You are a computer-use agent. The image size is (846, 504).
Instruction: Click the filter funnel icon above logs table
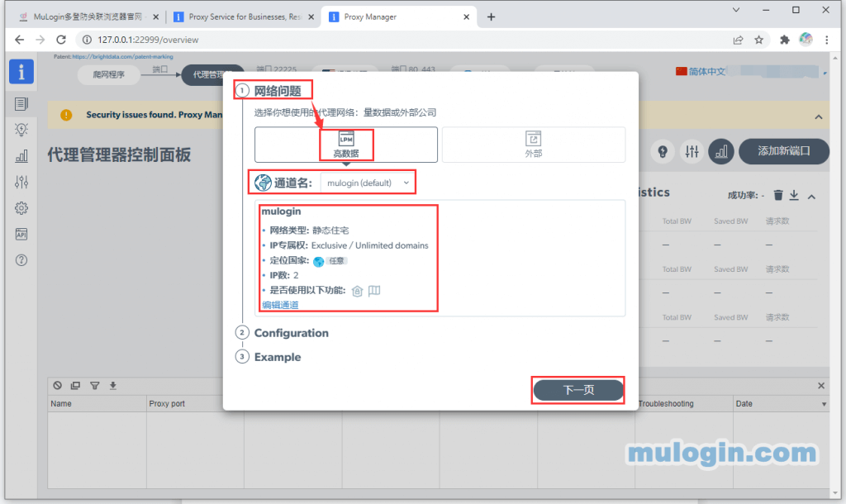pyautogui.click(x=94, y=385)
